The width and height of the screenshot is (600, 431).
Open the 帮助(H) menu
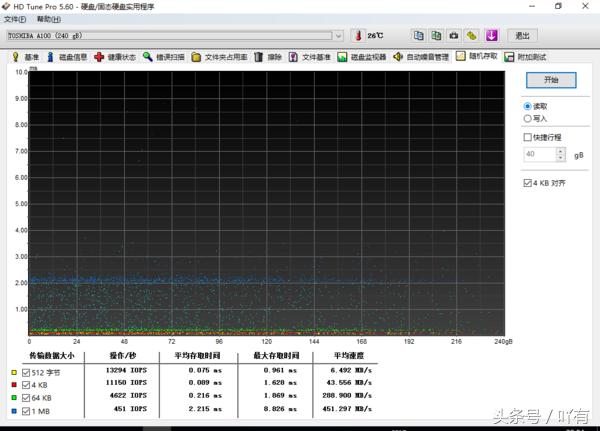click(48, 19)
